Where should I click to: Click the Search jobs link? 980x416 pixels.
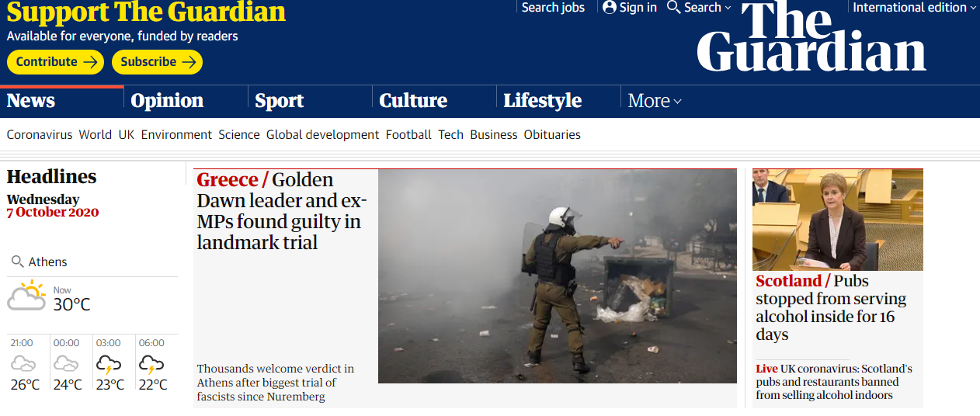[553, 7]
